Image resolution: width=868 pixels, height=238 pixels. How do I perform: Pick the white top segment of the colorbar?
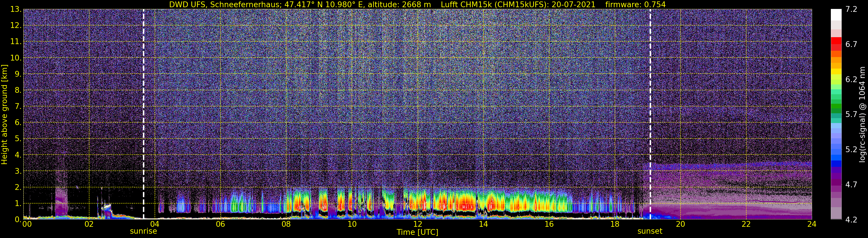click(x=836, y=15)
